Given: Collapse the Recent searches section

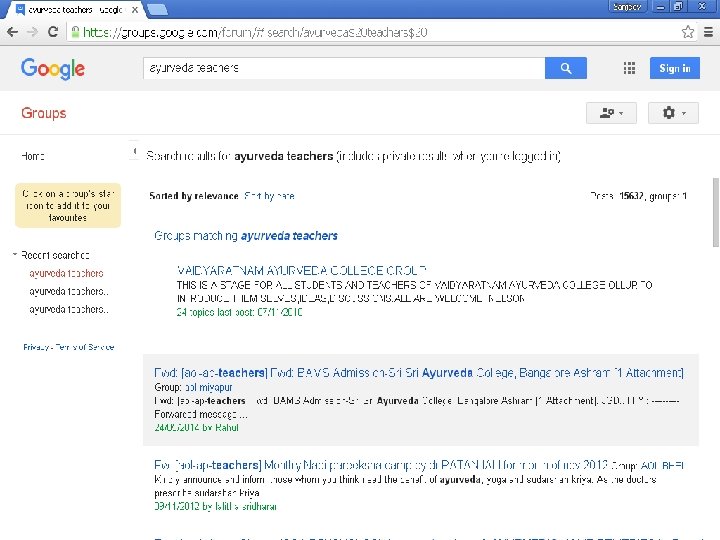Looking at the screenshot, I should (x=15, y=254).
